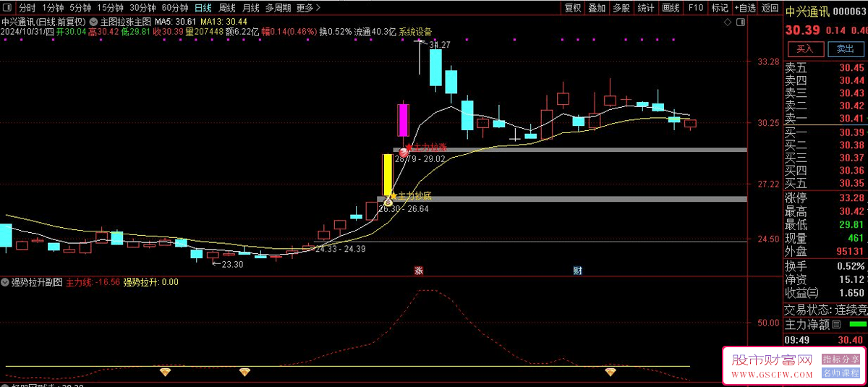Toggle the right panel layout icon
Image resolution: width=868 pixels, height=387 pixels.
pyautogui.click(x=741, y=22)
